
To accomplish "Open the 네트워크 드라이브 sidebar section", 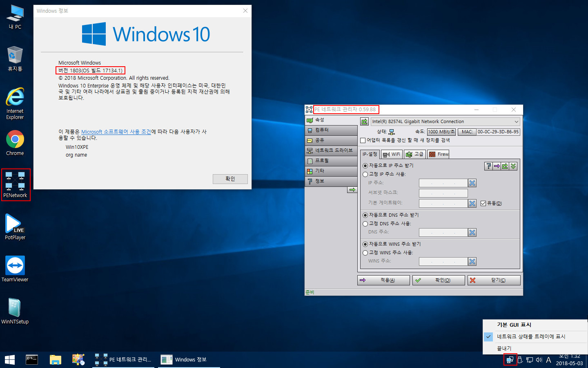I will tap(331, 150).
